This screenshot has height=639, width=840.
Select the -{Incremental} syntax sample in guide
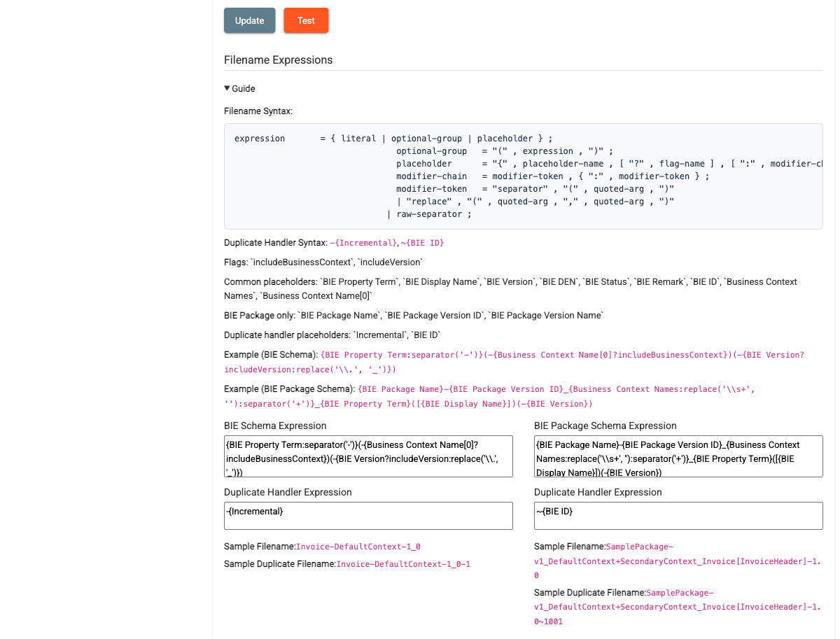(x=362, y=243)
